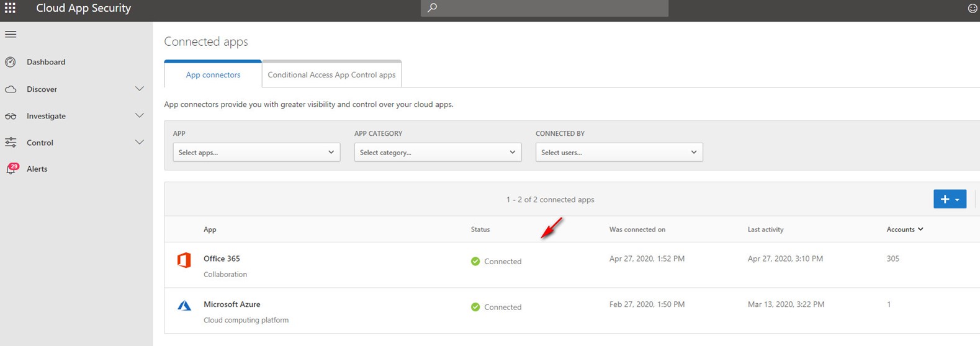Switch to App connectors tab
The width and height of the screenshot is (980, 346).
pyautogui.click(x=213, y=74)
